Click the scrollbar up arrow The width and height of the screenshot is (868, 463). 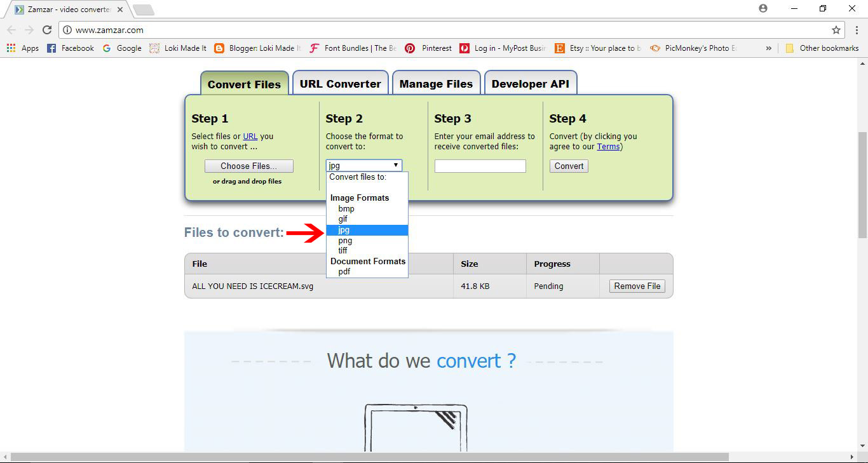[x=862, y=62]
